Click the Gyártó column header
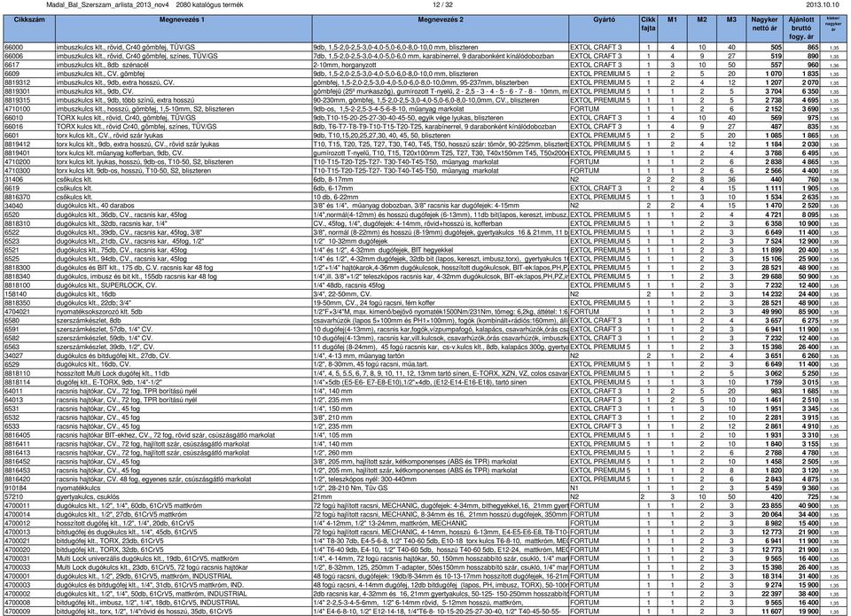This screenshot has width=851, height=616. tap(604, 28)
